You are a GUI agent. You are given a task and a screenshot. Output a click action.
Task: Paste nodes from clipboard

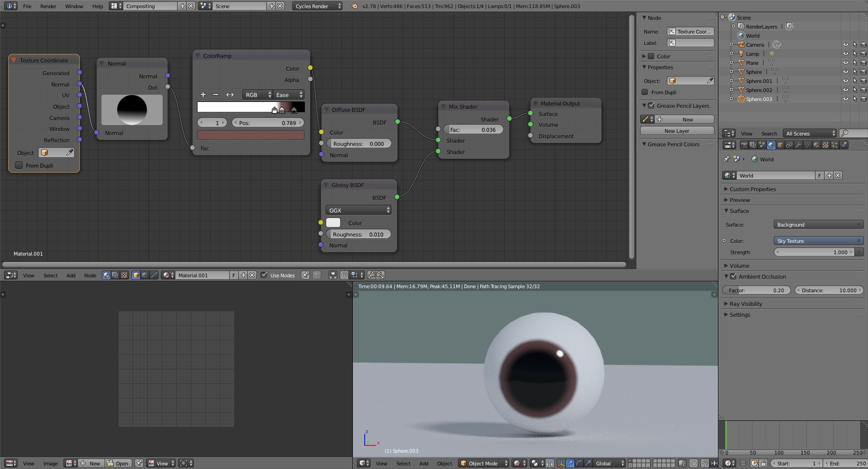click(381, 275)
